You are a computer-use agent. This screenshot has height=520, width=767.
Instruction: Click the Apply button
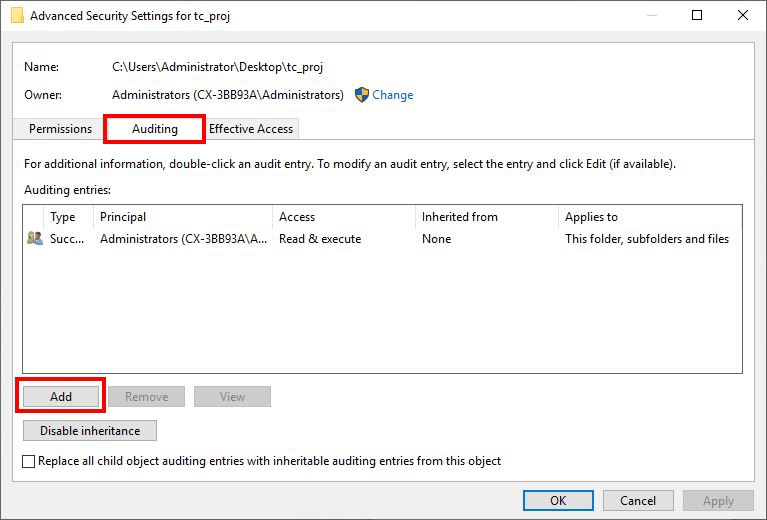pos(718,500)
